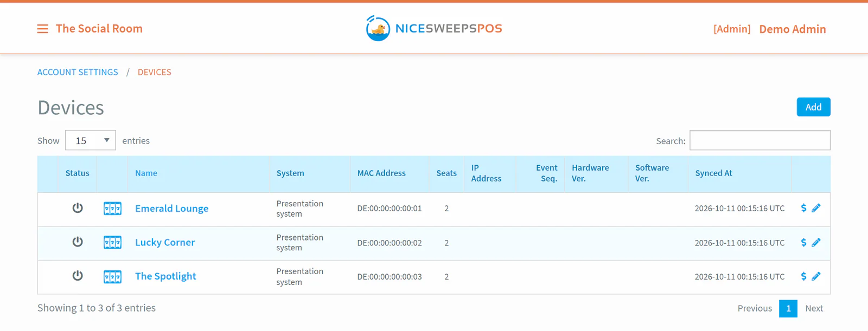Screen dimensions: 868x331
Task: Click the NiceSweepsPOS duck logo
Action: click(x=378, y=28)
